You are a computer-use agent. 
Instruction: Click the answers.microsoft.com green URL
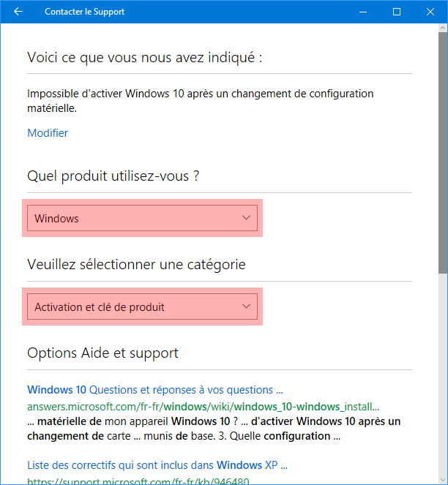(x=203, y=407)
